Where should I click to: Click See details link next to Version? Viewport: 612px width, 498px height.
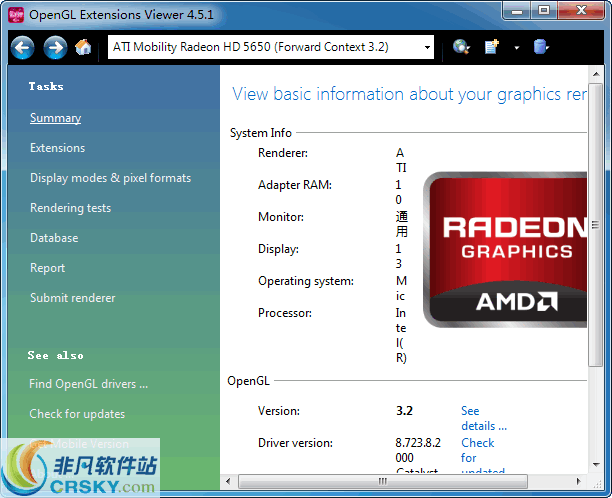click(484, 418)
